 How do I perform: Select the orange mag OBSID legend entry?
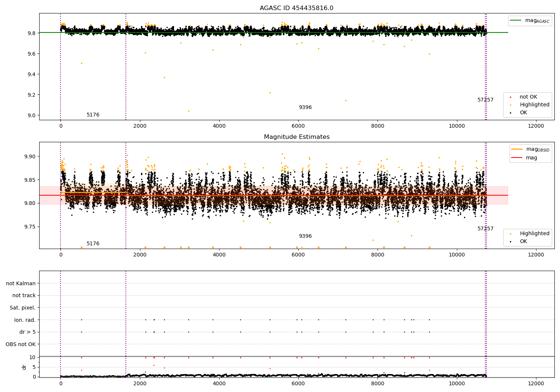[531, 149]
